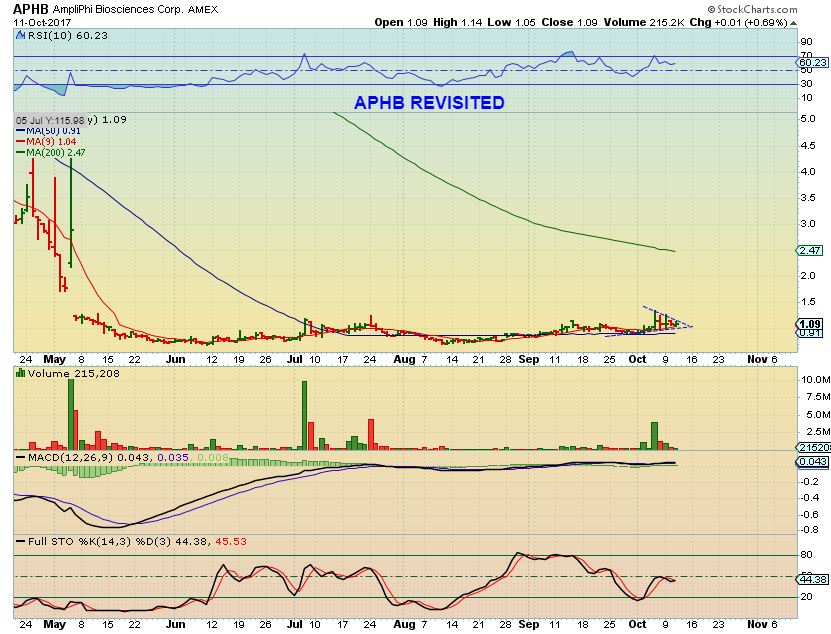Click the 2.47 MA(200) price tag on right axis
This screenshot has height=634, width=831.
[x=810, y=250]
